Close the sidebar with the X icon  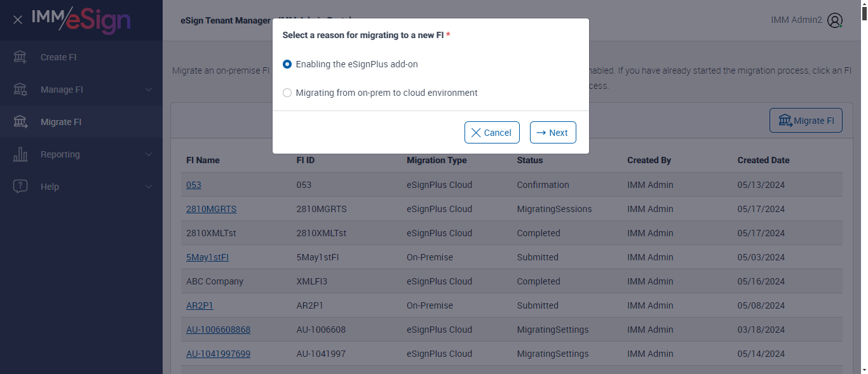pyautogui.click(x=18, y=20)
